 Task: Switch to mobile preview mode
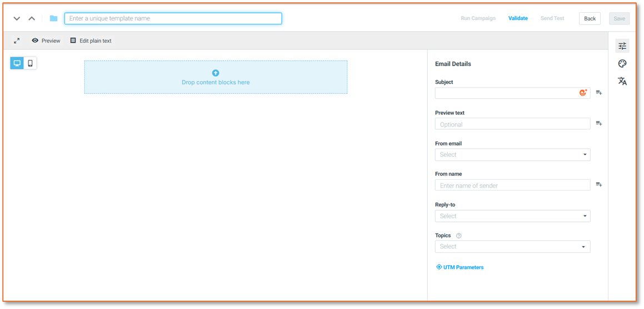coord(30,63)
